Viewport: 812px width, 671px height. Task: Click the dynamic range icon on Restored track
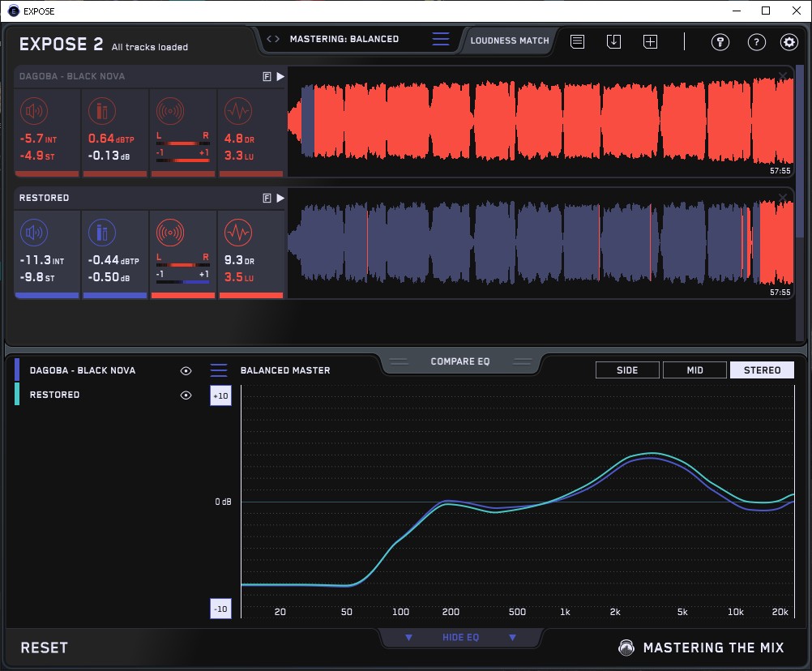[x=238, y=233]
